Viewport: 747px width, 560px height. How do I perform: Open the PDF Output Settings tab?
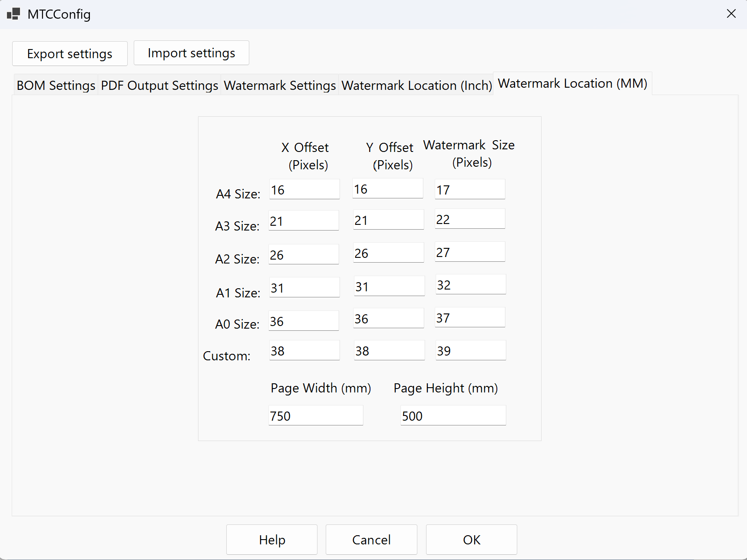(159, 86)
